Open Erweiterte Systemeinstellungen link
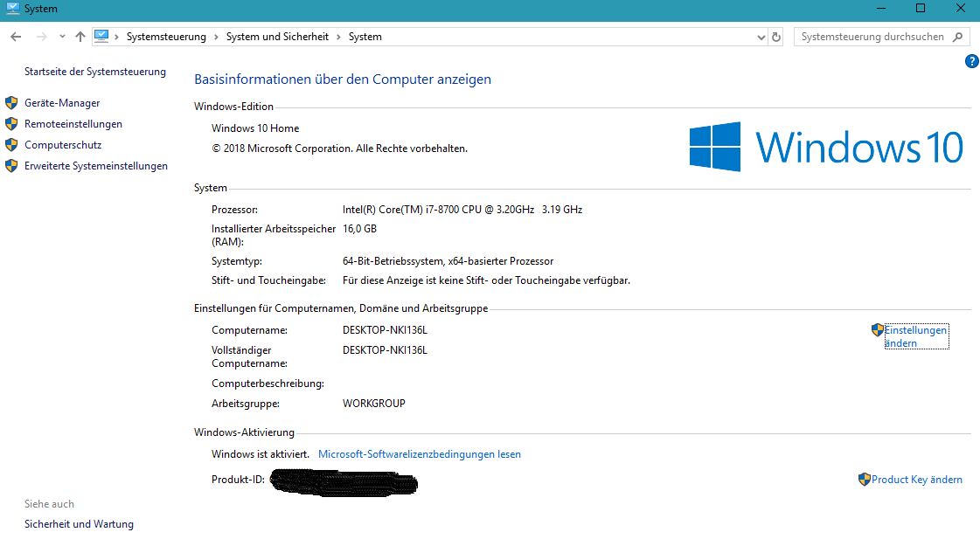 click(x=96, y=166)
